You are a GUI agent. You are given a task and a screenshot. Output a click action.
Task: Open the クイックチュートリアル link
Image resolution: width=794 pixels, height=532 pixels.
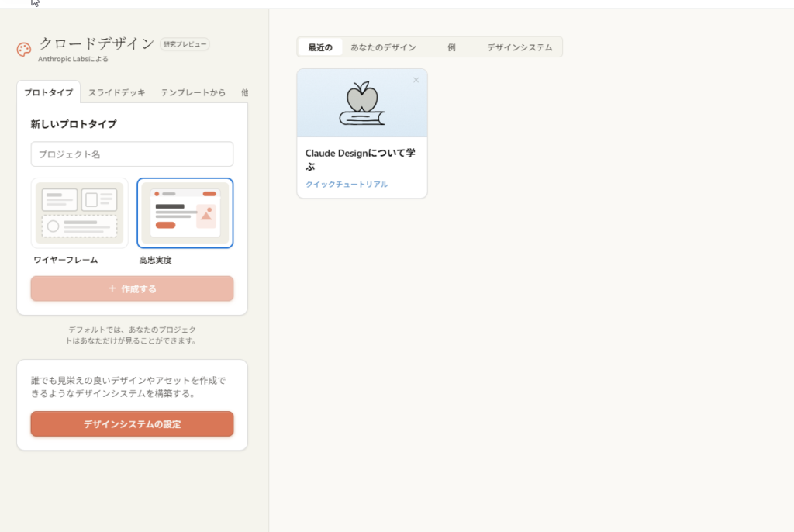tap(347, 185)
